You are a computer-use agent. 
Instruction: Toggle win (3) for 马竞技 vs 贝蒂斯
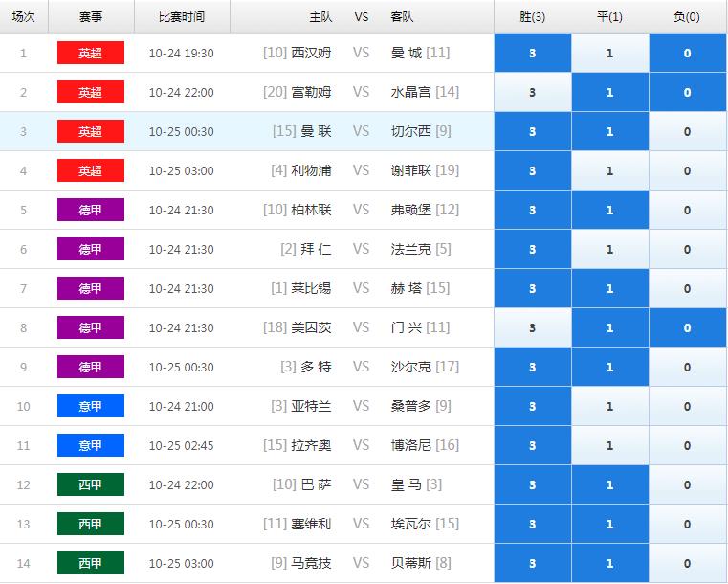[533, 563]
